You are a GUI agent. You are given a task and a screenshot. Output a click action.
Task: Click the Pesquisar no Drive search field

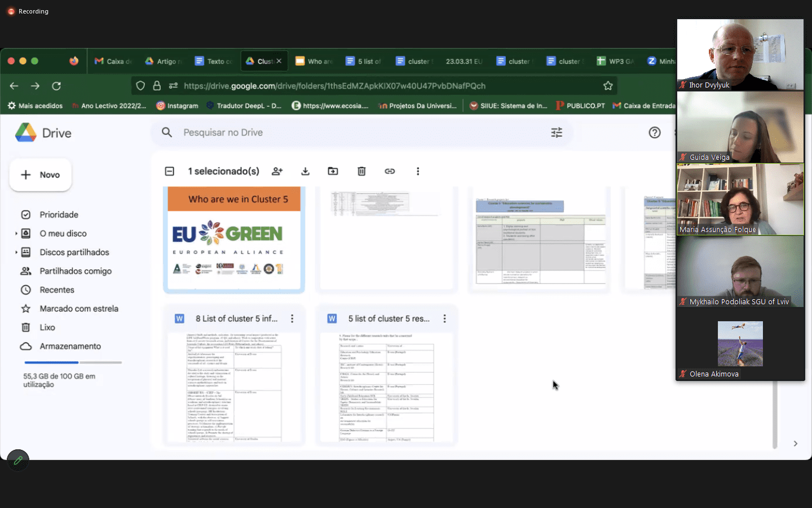pyautogui.click(x=361, y=133)
